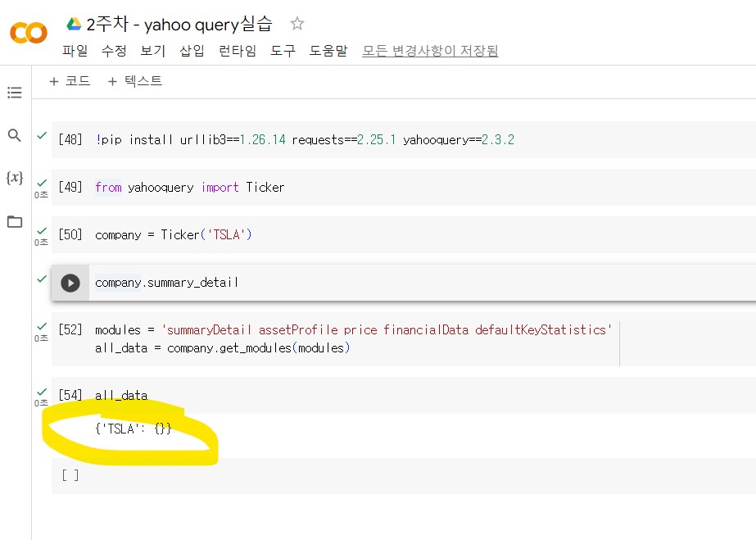Open the 파일 menu
Viewport: 756px width, 540px height.
pos(75,51)
